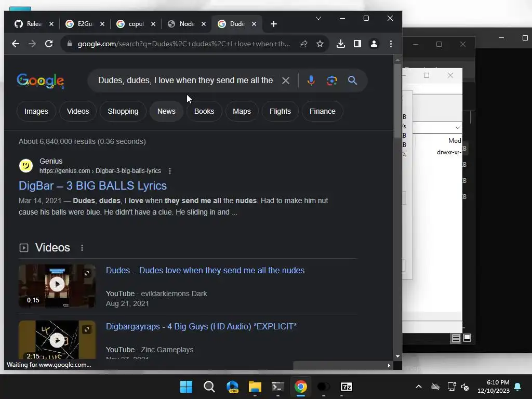This screenshot has width=532, height=399.
Task: Click the scroll down arrow of the page
Action: click(x=397, y=356)
